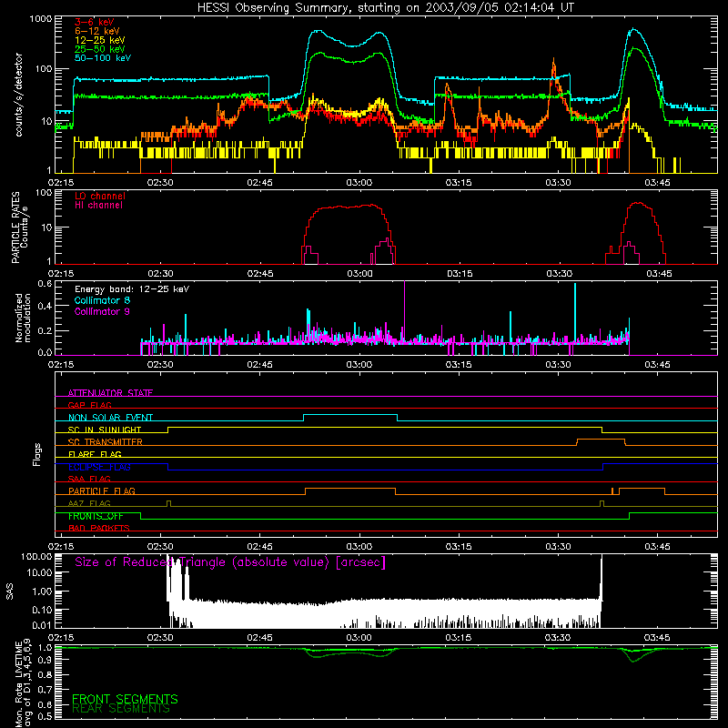Screen dimensions: 728x728
Task: Click the Normalized modulation axis title
Action: pyautogui.click(x=23, y=318)
